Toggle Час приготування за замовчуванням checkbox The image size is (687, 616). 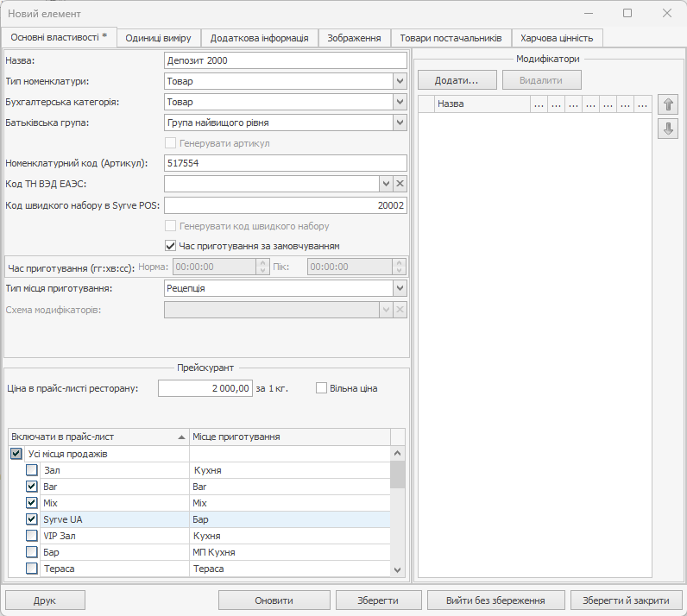click(x=170, y=246)
